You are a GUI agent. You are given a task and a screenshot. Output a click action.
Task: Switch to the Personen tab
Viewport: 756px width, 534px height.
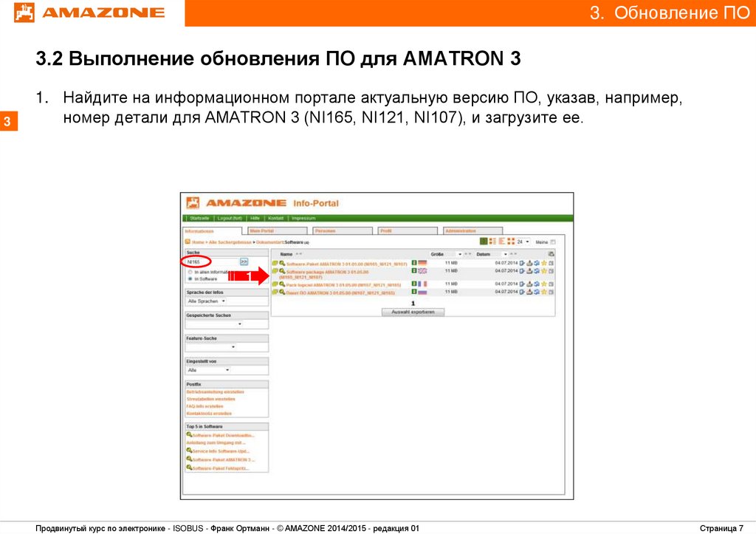pos(343,231)
